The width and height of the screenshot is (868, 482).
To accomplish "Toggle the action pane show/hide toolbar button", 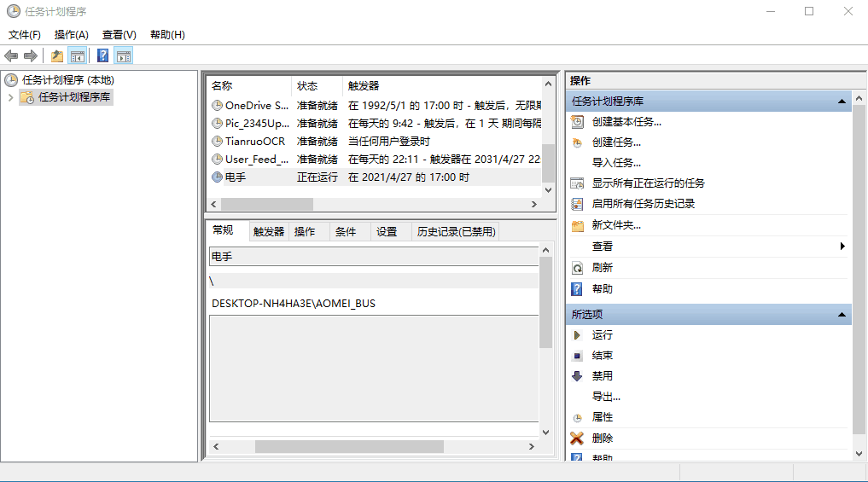I will tap(124, 56).
